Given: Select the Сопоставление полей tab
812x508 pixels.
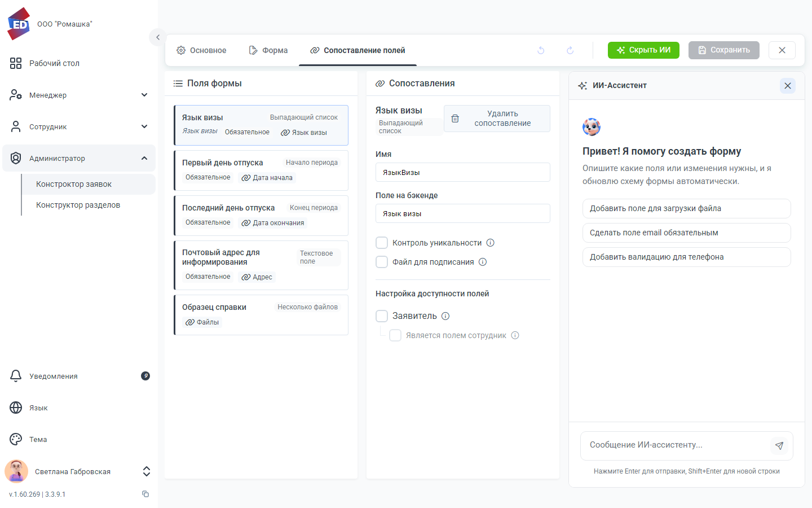Looking at the screenshot, I should pyautogui.click(x=358, y=50).
